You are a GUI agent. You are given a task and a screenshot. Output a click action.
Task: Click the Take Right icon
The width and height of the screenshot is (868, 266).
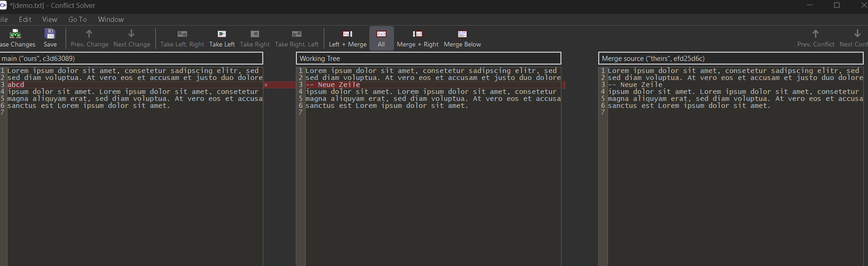(255, 34)
